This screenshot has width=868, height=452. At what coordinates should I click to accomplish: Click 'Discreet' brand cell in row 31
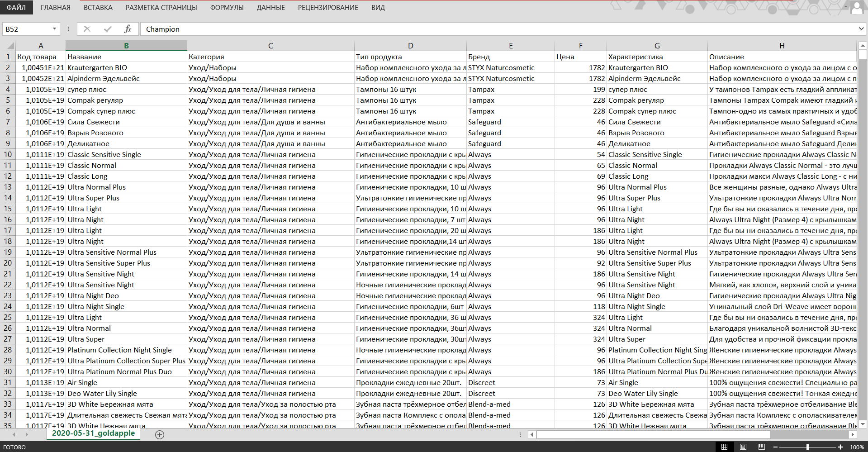pos(511,382)
